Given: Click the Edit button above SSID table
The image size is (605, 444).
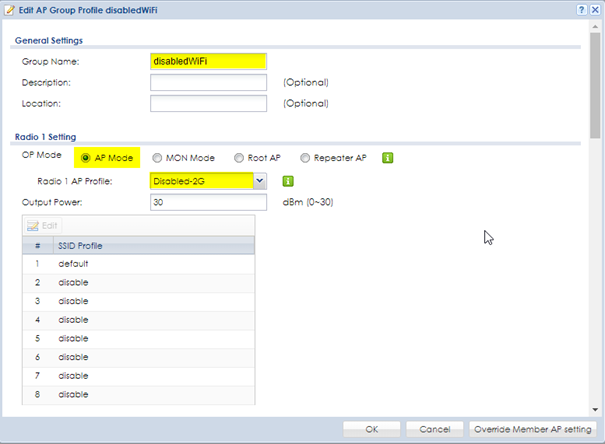Looking at the screenshot, I should pos(42,227).
